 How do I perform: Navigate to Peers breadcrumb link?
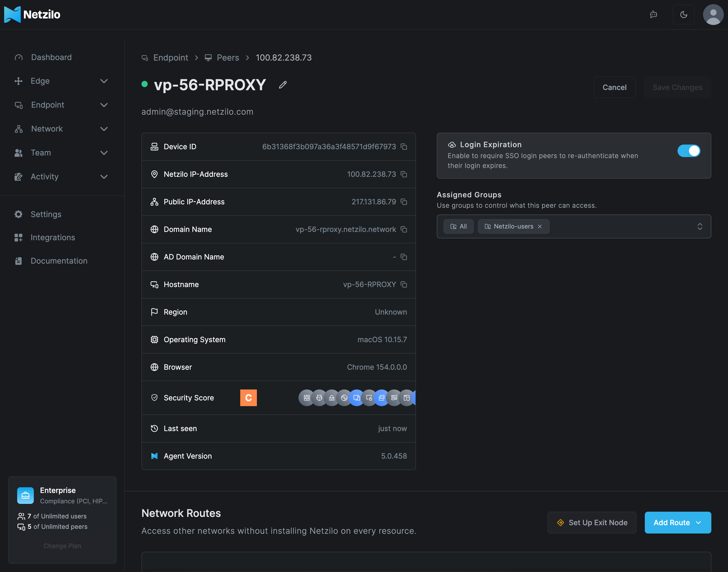coord(222,58)
